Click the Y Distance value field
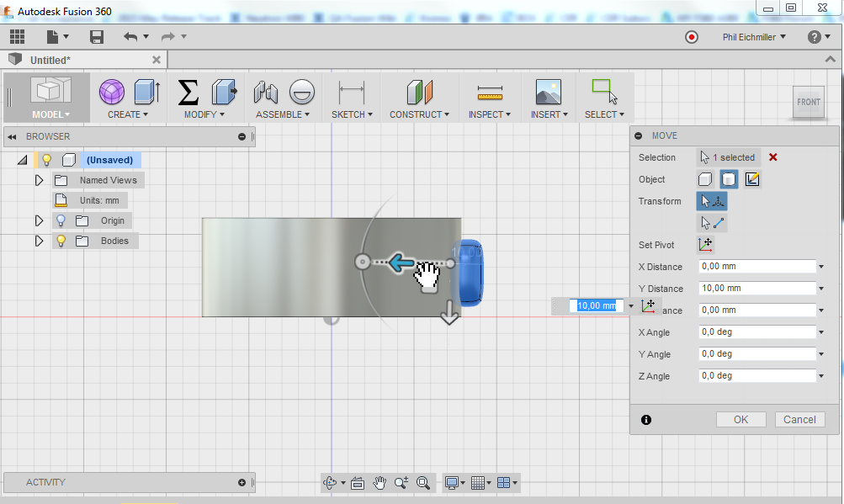 click(756, 288)
